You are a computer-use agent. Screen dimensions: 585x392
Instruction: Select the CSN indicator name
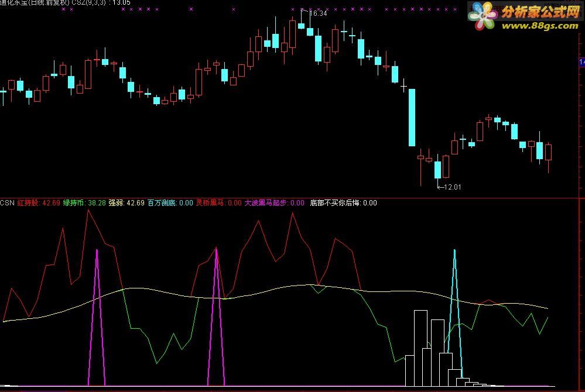8,203
